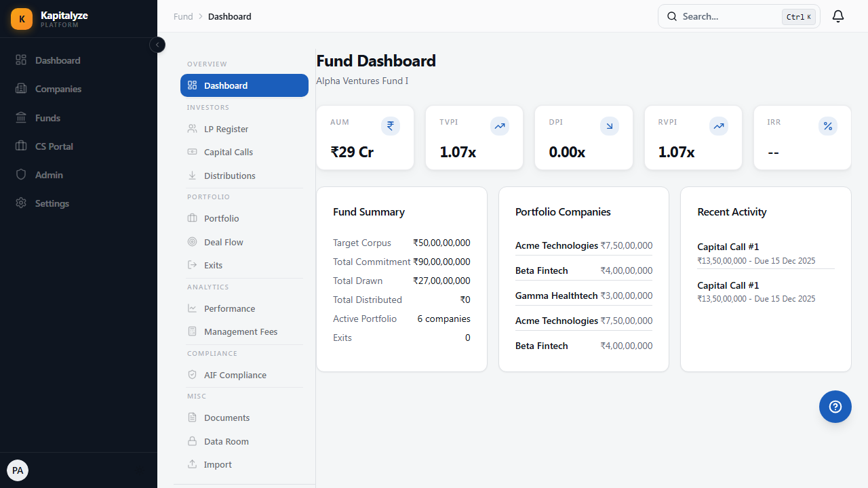Click the Fund Summary heading

369,212
